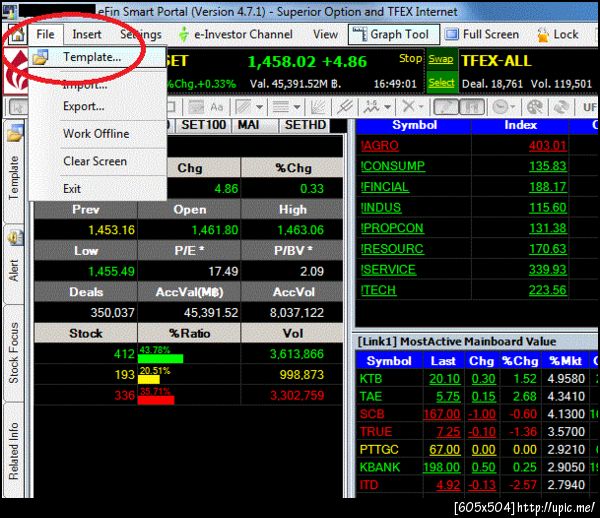Screen dimensions: 600x518
Task: Click the Swap link
Action: pos(441,59)
